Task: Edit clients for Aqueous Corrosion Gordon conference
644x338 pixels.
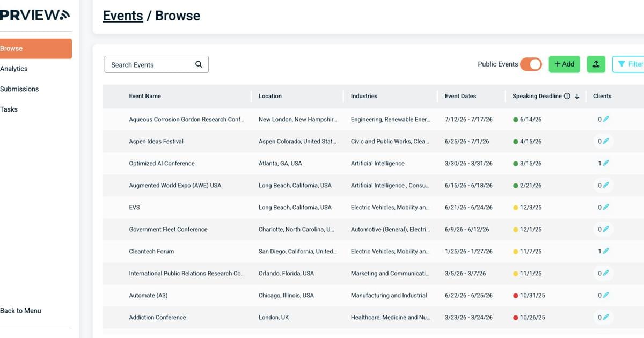Action: point(606,119)
